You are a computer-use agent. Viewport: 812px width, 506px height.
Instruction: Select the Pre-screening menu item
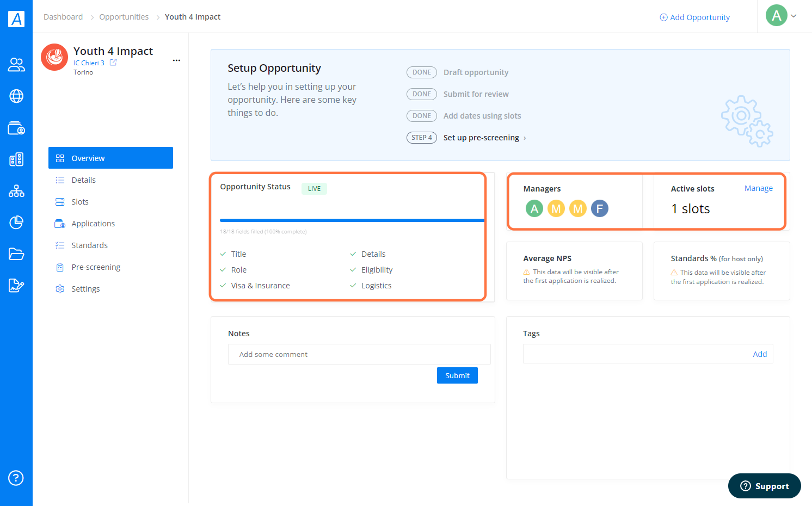pos(110,267)
